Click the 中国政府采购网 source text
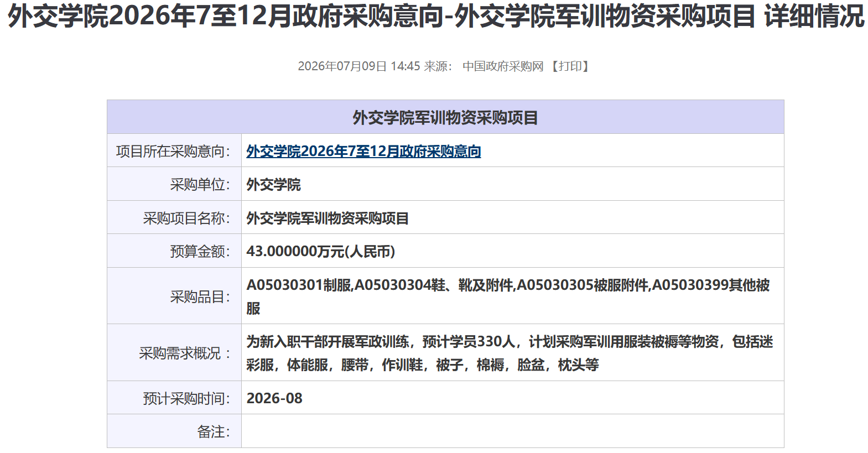 point(503,66)
